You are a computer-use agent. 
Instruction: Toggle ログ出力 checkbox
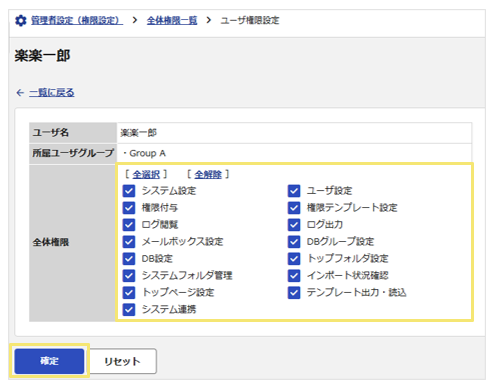point(294,225)
